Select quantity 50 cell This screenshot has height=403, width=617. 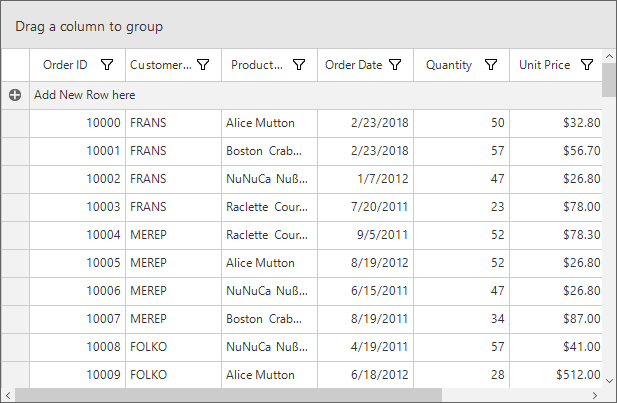tap(462, 123)
